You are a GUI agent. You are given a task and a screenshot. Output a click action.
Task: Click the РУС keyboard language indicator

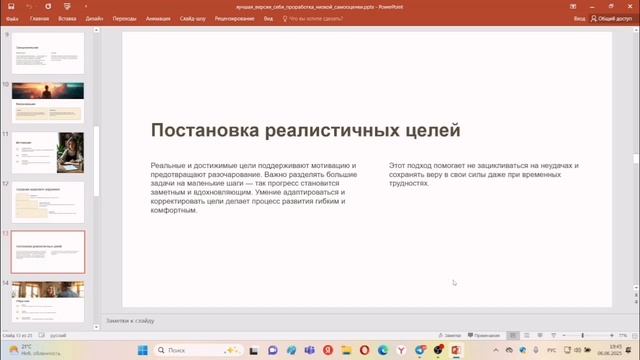551,350
